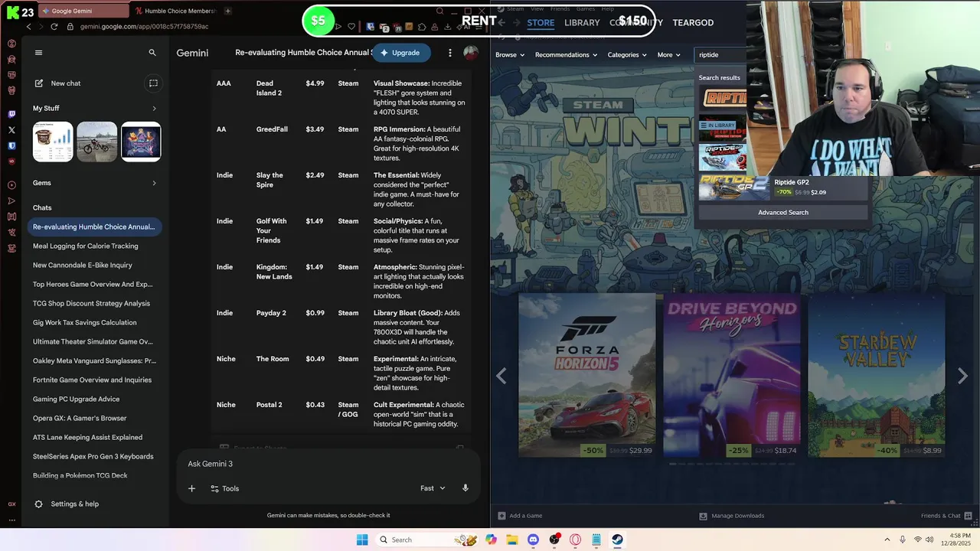Click the carousel previous left arrow
Screen dimensions: 980x551
coord(501,376)
